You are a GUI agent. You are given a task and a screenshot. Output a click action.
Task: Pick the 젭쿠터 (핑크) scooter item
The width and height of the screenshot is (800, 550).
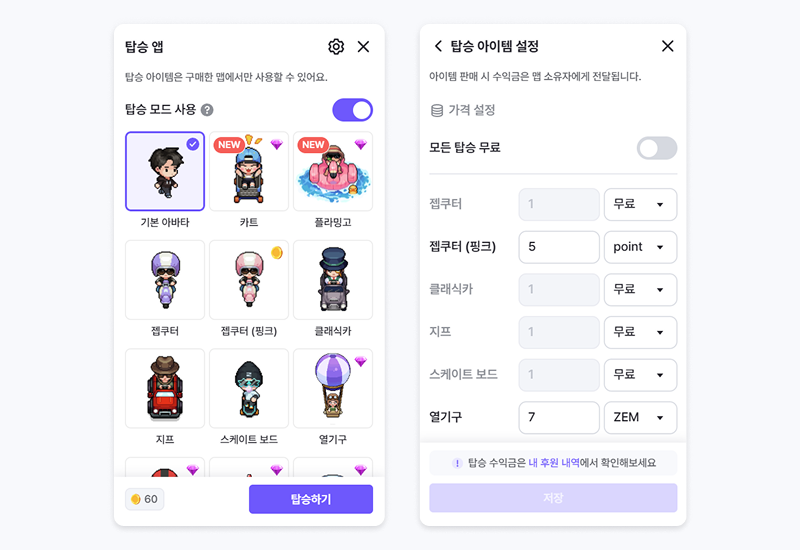[249, 280]
